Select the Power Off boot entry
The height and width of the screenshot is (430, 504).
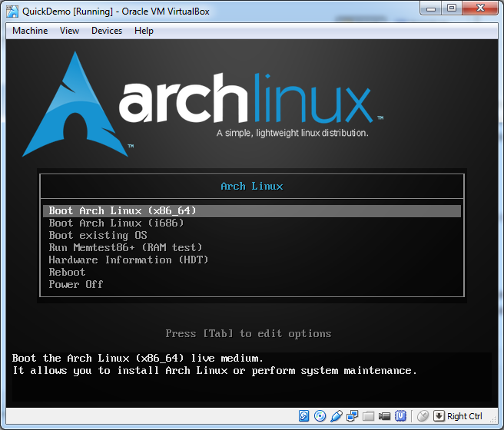tap(252, 284)
